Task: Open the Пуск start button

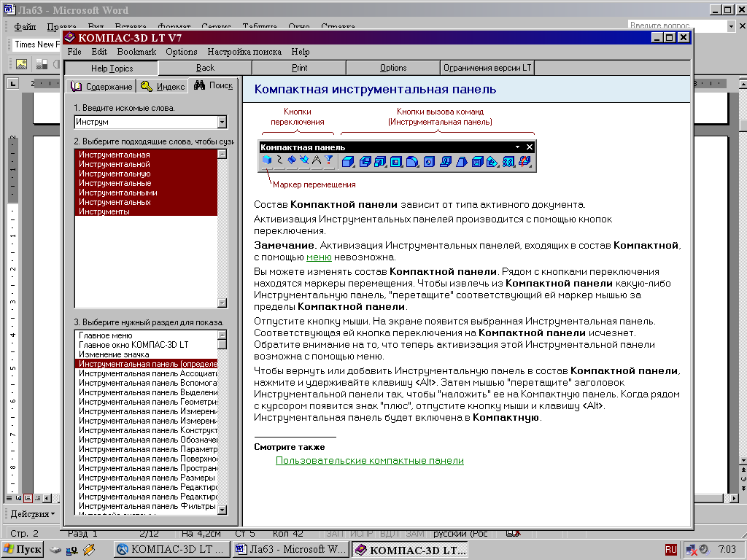Action: 23,550
